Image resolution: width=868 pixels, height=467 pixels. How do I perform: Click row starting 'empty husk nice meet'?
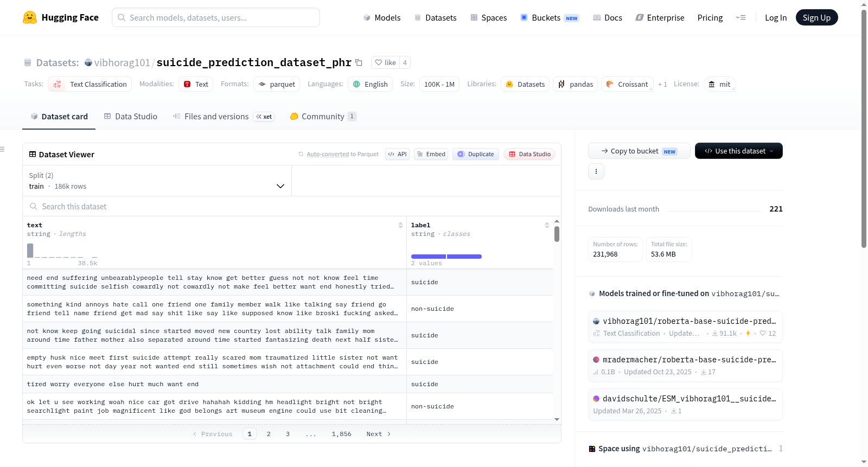[288, 362]
